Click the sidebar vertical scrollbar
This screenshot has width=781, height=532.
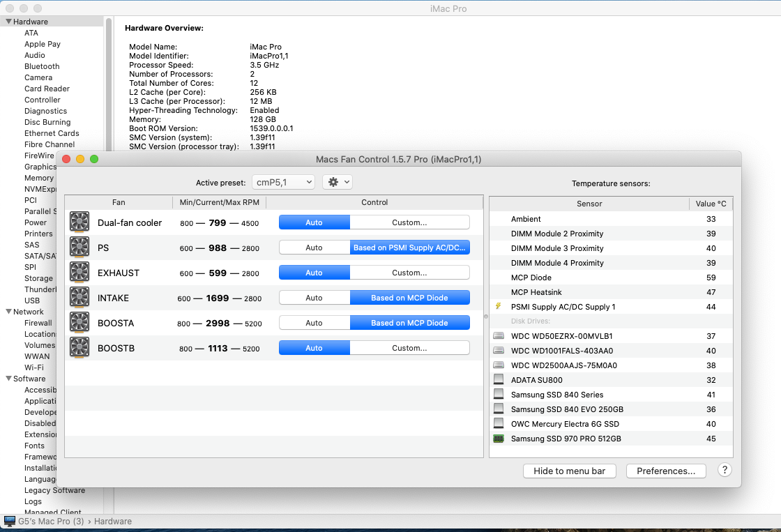pos(109,83)
